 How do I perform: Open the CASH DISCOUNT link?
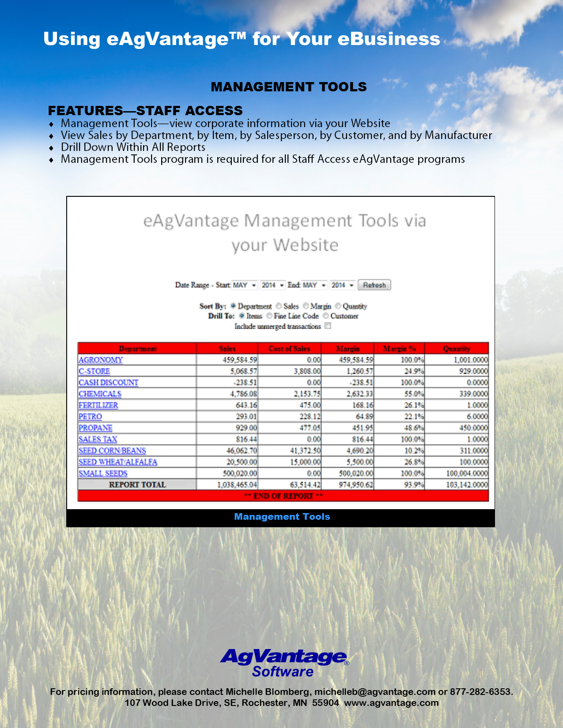tap(109, 383)
